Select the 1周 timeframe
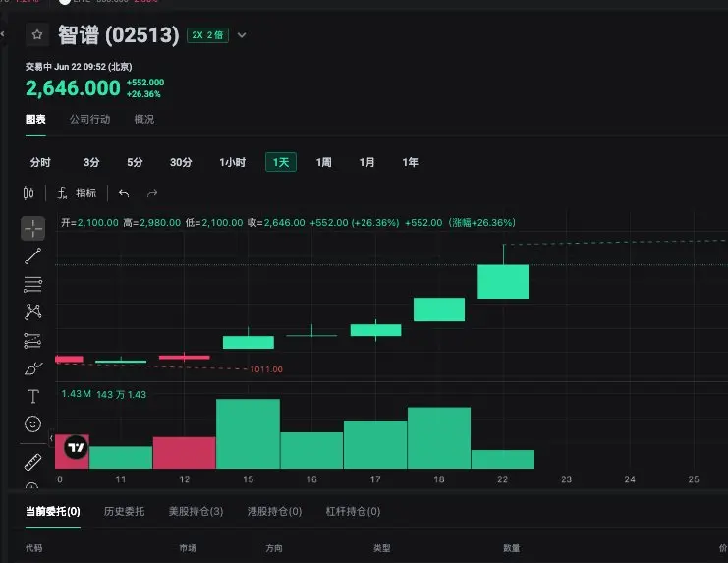728x563 pixels. [x=323, y=162]
